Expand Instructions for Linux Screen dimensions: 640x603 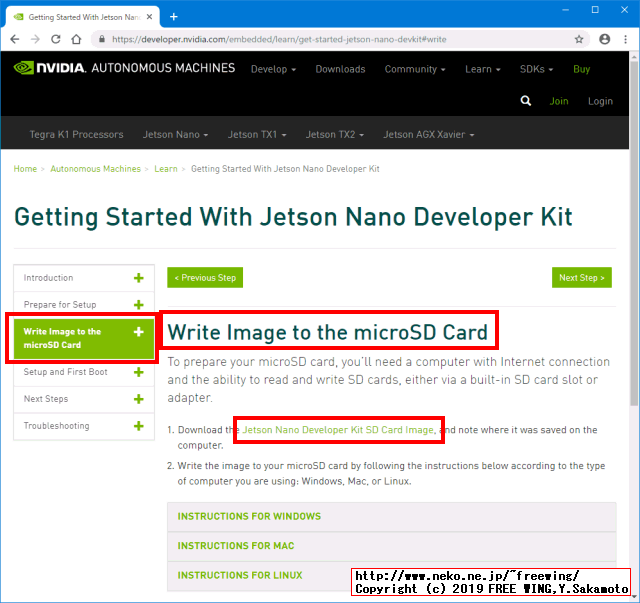391,576
